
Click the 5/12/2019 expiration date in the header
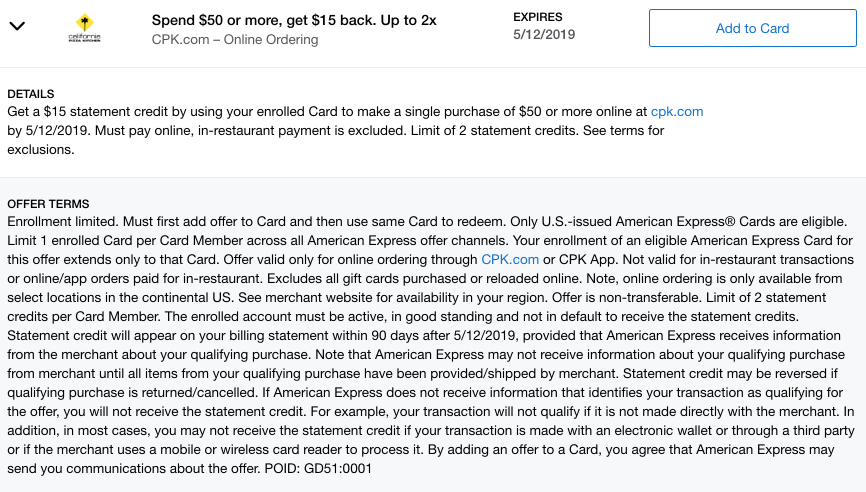pos(544,35)
